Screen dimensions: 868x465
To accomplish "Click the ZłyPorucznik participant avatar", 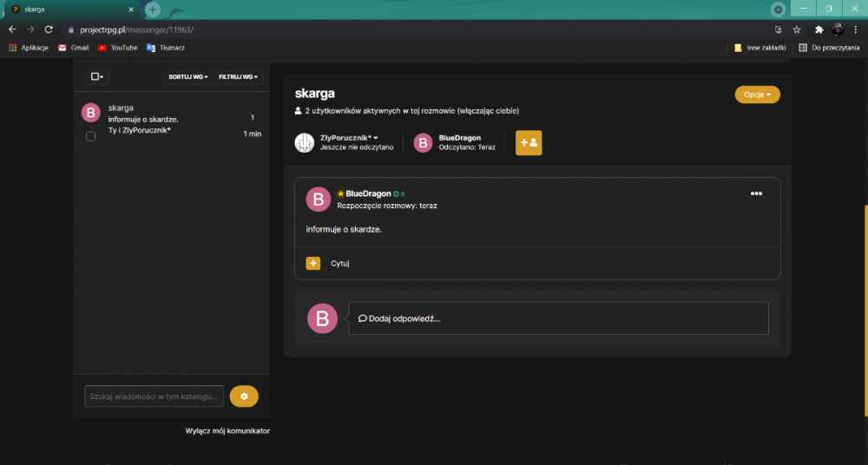I will [305, 143].
